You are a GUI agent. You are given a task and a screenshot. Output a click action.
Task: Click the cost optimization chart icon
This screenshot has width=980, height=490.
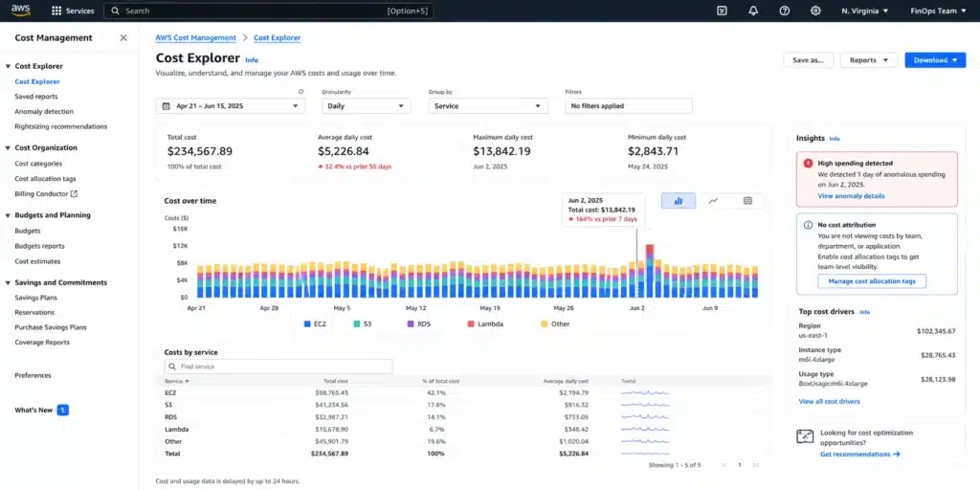(805, 436)
